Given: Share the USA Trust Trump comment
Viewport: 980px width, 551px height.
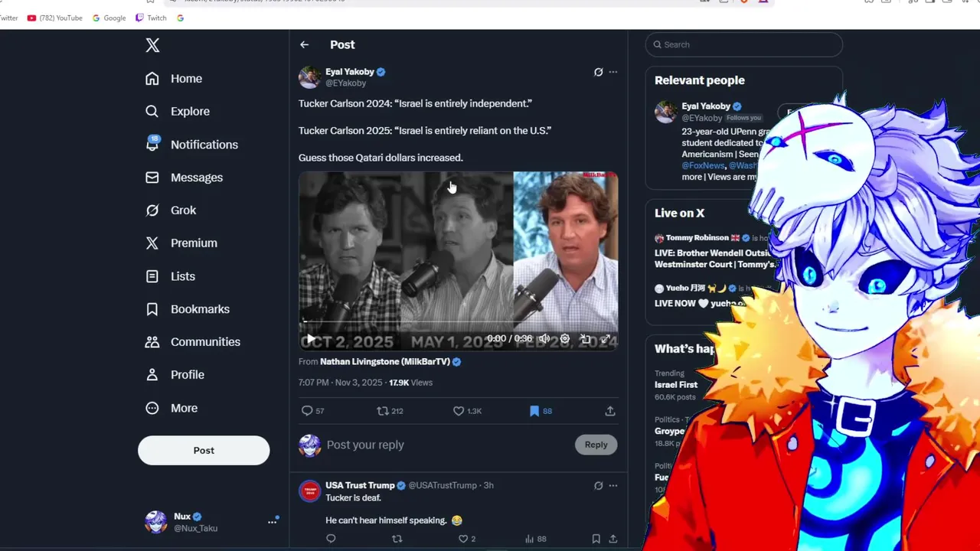Looking at the screenshot, I should (612, 539).
